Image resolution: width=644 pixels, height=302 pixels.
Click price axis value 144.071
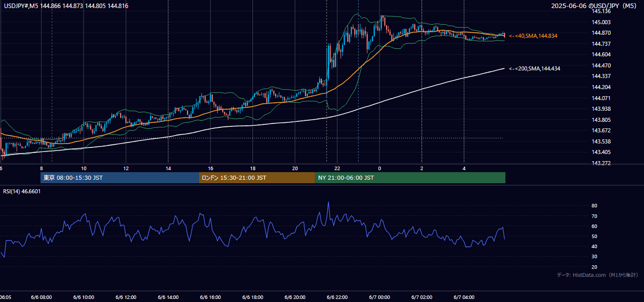pyautogui.click(x=601, y=98)
